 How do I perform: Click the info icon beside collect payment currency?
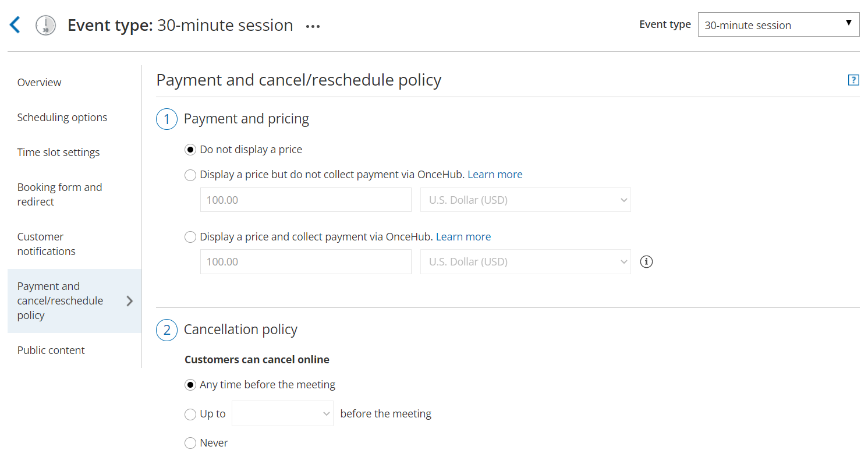(x=646, y=262)
